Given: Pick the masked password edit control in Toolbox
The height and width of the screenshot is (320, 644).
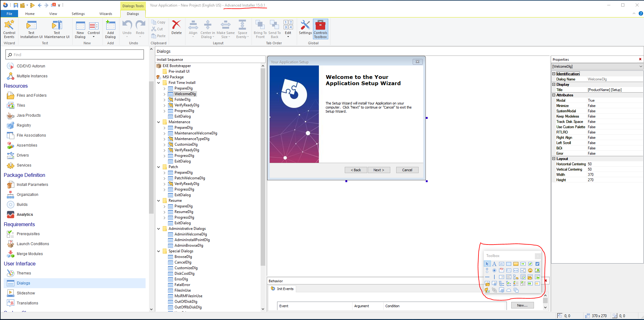Looking at the screenshot, I should point(516,270).
